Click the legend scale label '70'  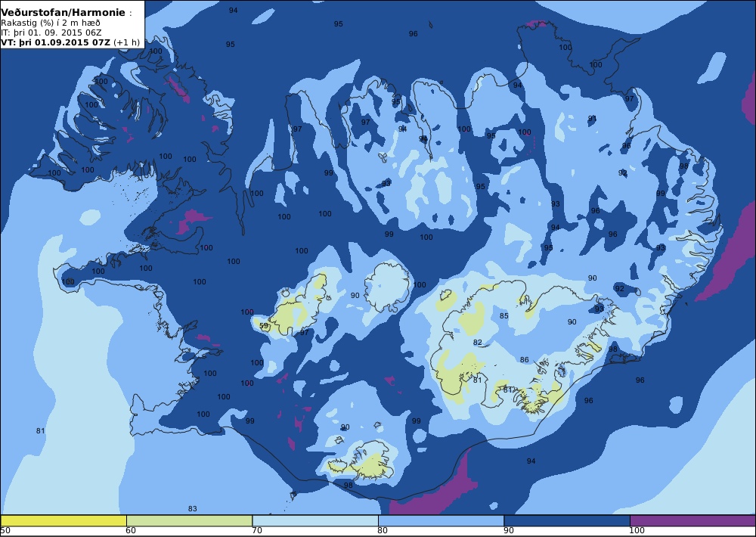[257, 531]
